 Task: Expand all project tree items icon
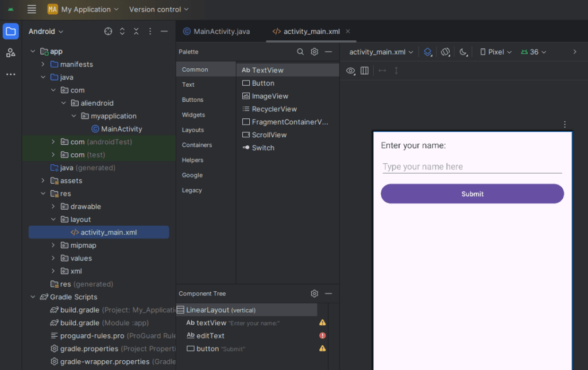point(122,32)
